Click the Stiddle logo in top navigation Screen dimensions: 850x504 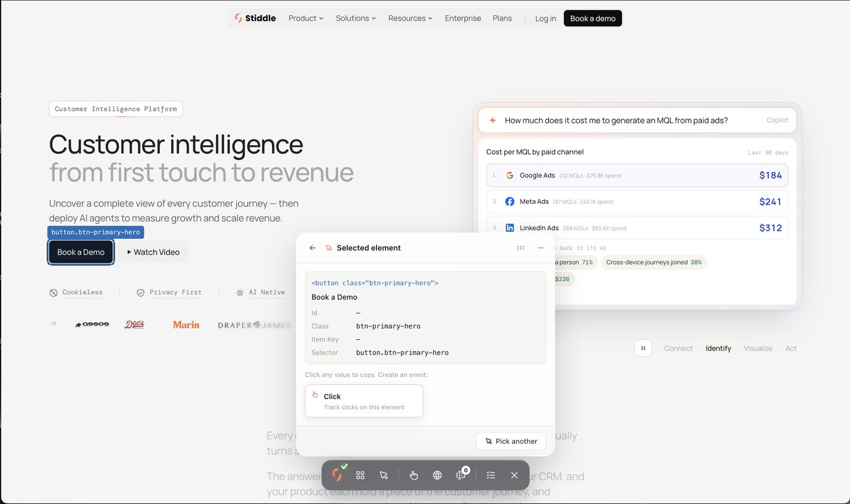coord(255,18)
